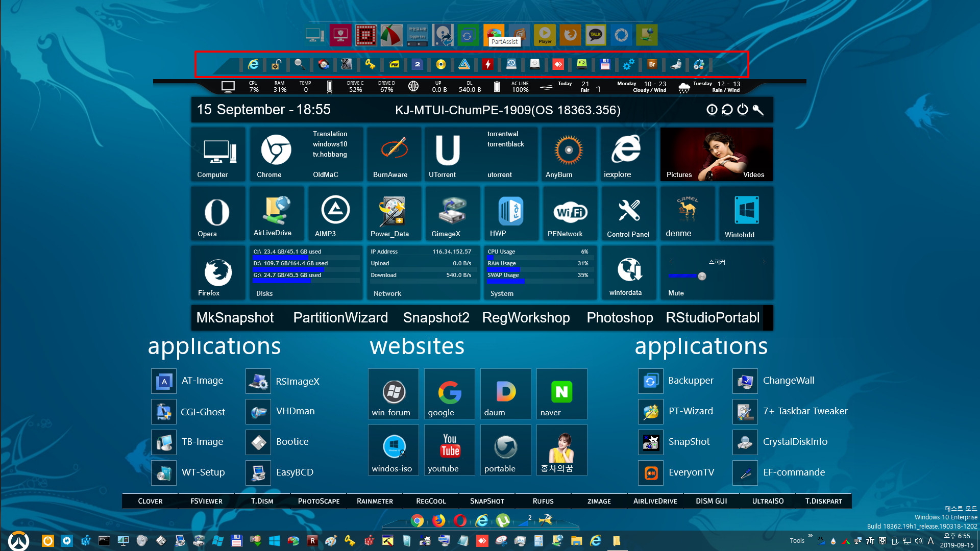This screenshot has height=551, width=980.
Task: Click the golden key icon in dock
Action: coord(370,64)
